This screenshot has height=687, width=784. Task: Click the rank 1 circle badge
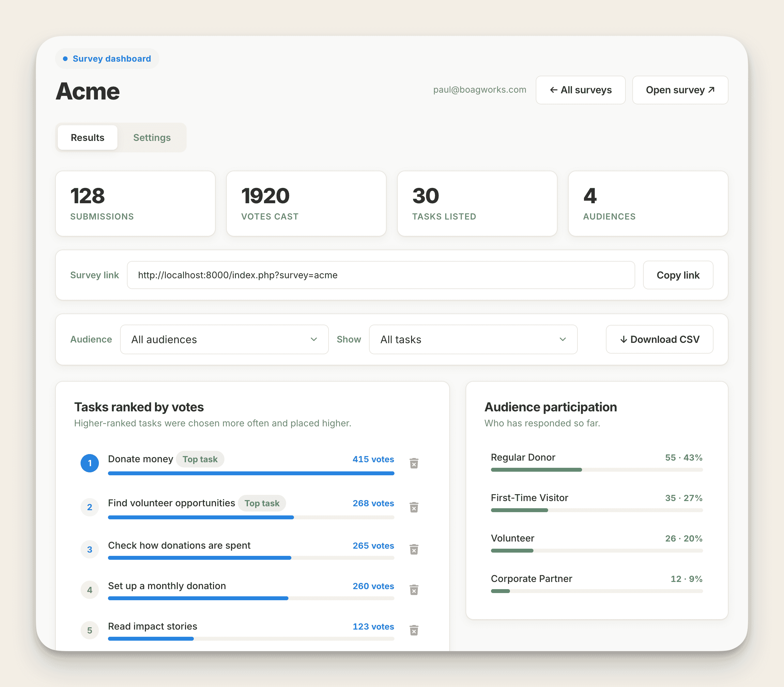coord(90,463)
